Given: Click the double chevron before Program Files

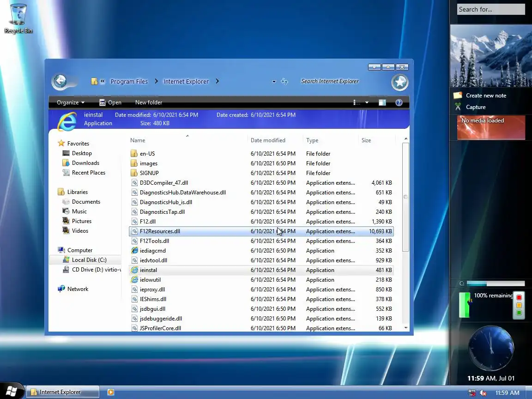Looking at the screenshot, I should point(103,81).
